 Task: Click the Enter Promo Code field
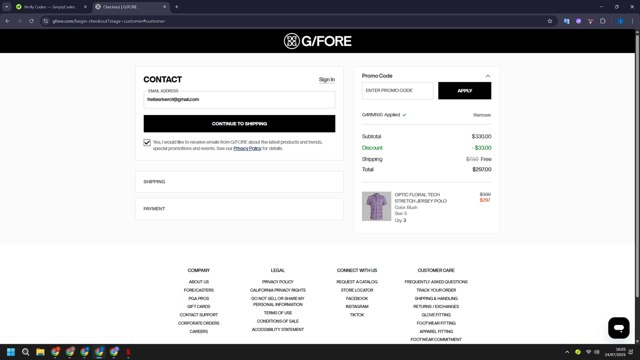(397, 91)
